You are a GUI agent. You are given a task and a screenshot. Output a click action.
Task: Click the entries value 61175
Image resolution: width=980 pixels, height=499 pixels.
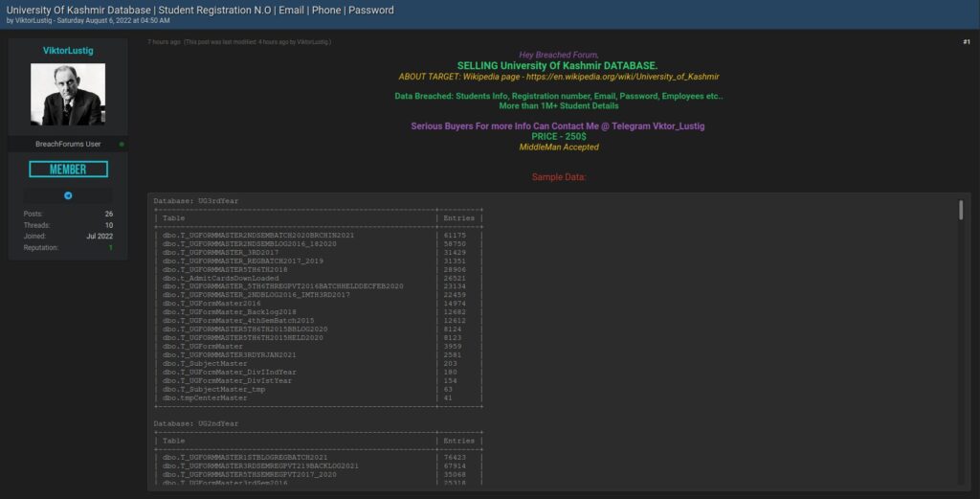pos(455,236)
